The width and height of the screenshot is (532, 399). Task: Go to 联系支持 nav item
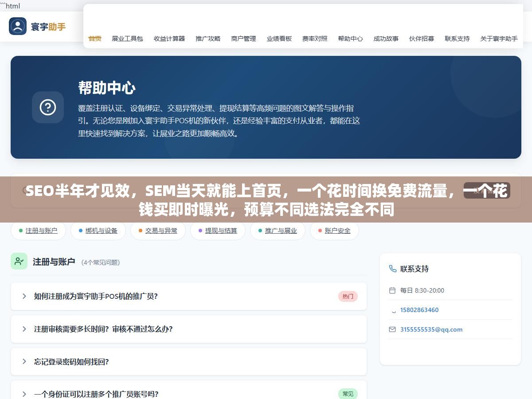point(457,39)
